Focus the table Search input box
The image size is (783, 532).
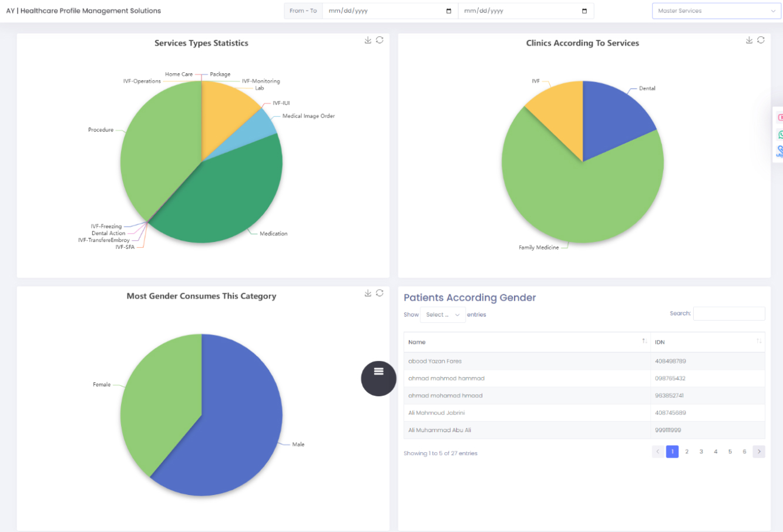(729, 314)
